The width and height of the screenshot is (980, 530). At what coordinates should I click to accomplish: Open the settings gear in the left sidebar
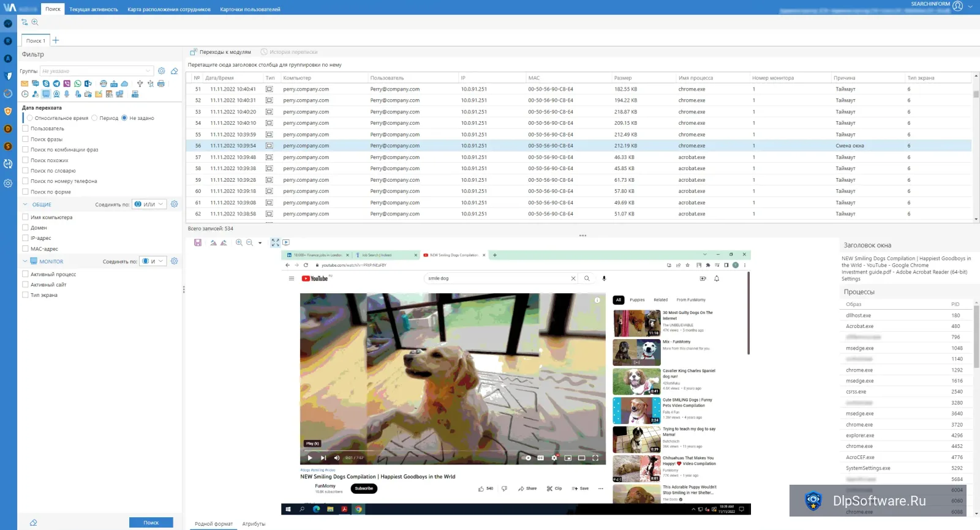[8, 183]
